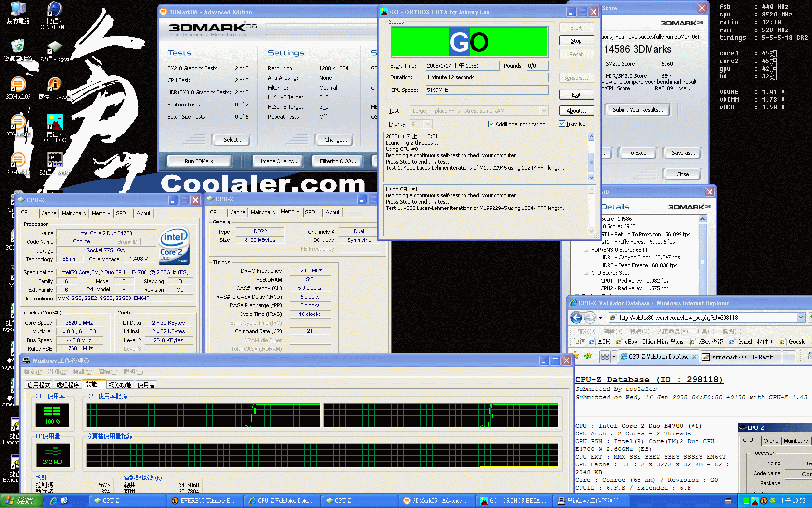Image resolution: width=812 pixels, height=508 pixels.
Task: Open 檢視(V) menu in Internet Explorer
Action: pos(639,331)
